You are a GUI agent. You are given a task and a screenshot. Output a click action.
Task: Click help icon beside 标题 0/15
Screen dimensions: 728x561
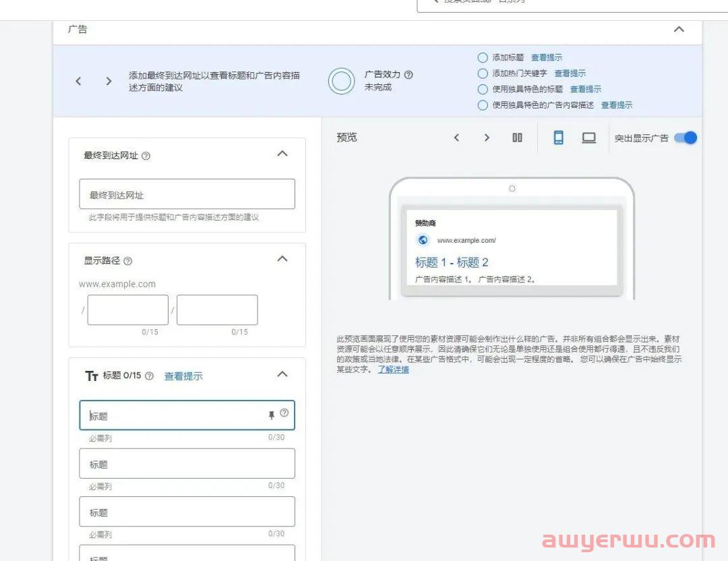coord(149,376)
